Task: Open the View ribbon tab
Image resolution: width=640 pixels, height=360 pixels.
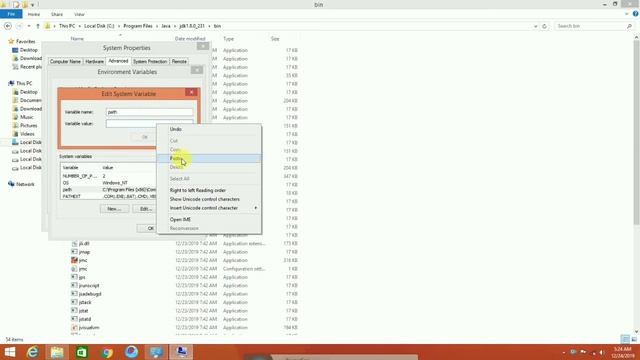Action: (x=79, y=14)
